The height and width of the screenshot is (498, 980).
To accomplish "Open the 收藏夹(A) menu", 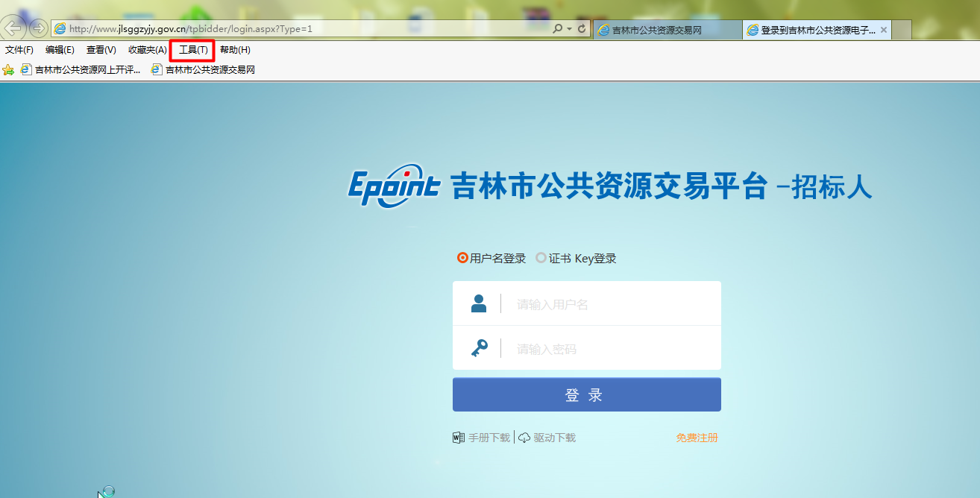I will tap(148, 50).
